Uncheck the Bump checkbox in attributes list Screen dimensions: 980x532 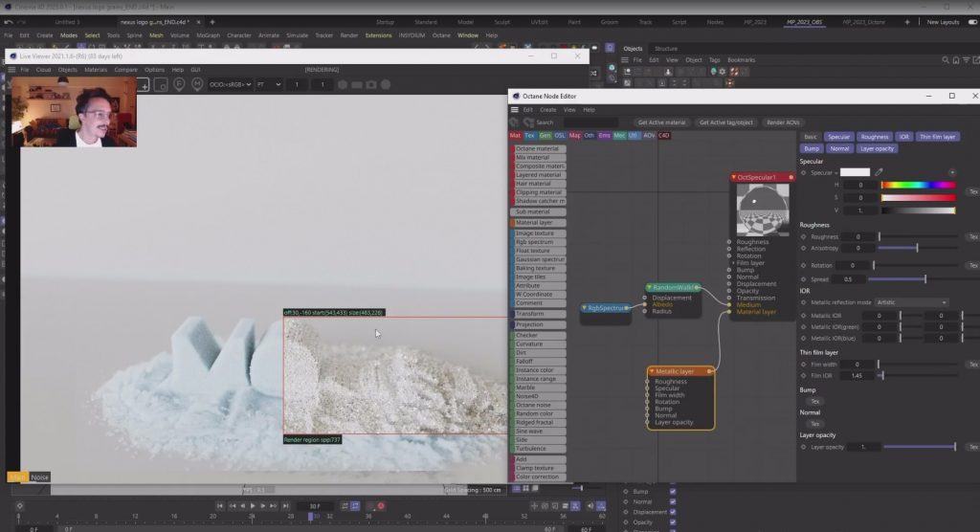pos(673,492)
